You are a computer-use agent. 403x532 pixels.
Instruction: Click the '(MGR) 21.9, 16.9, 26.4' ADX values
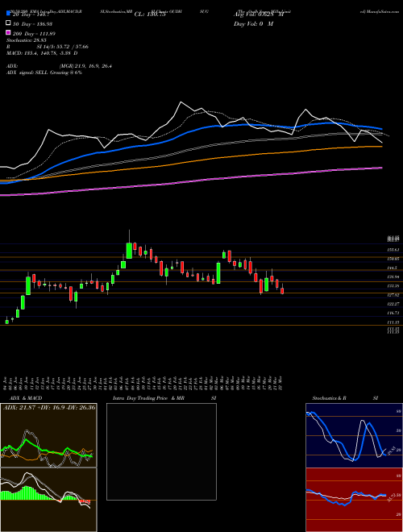click(x=85, y=66)
